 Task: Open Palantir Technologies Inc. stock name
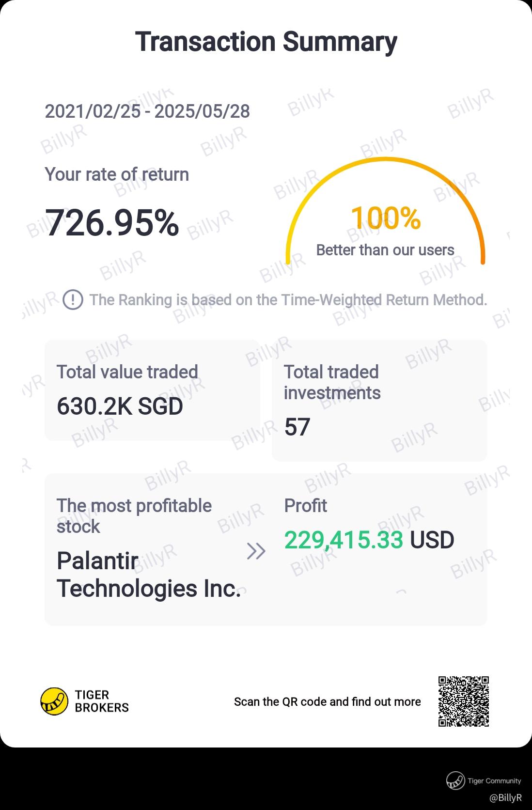(148, 575)
